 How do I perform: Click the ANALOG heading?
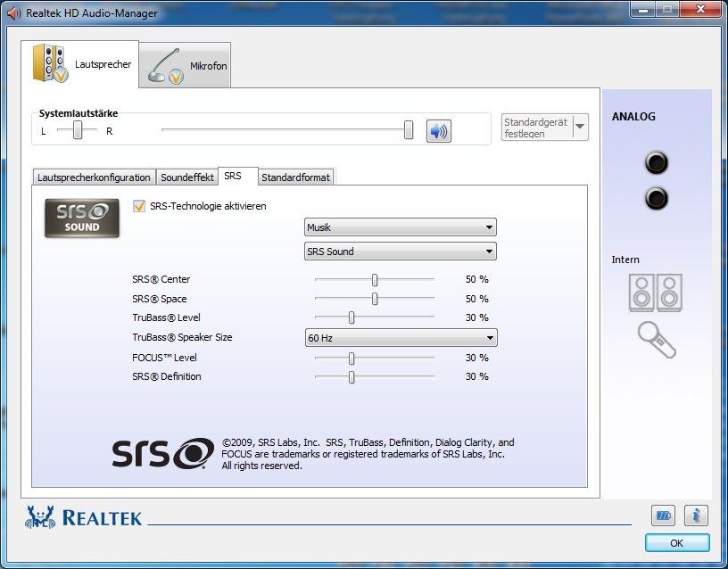[633, 117]
